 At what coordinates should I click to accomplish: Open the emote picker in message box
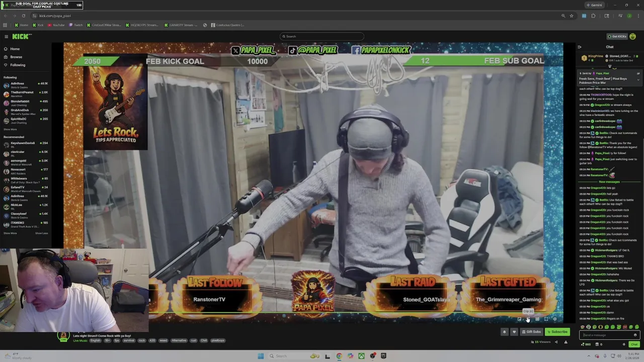635,335
